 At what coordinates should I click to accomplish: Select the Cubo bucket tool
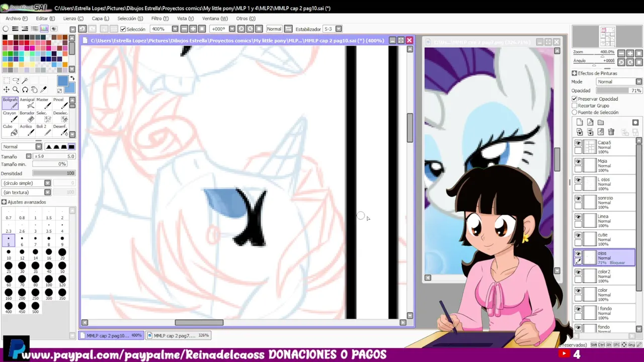click(10, 130)
